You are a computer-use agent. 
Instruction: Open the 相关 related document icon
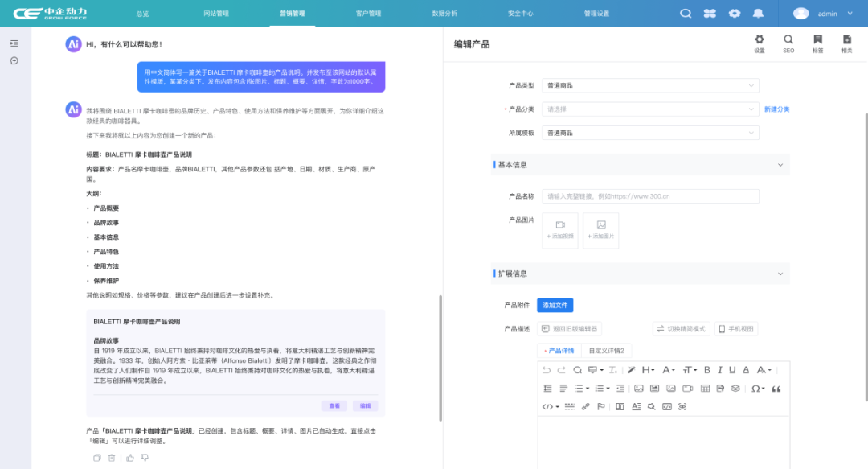(x=847, y=43)
